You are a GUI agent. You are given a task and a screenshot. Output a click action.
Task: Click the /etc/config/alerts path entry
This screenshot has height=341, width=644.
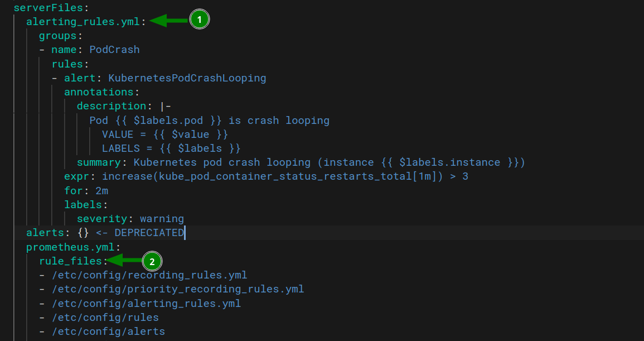(x=108, y=332)
